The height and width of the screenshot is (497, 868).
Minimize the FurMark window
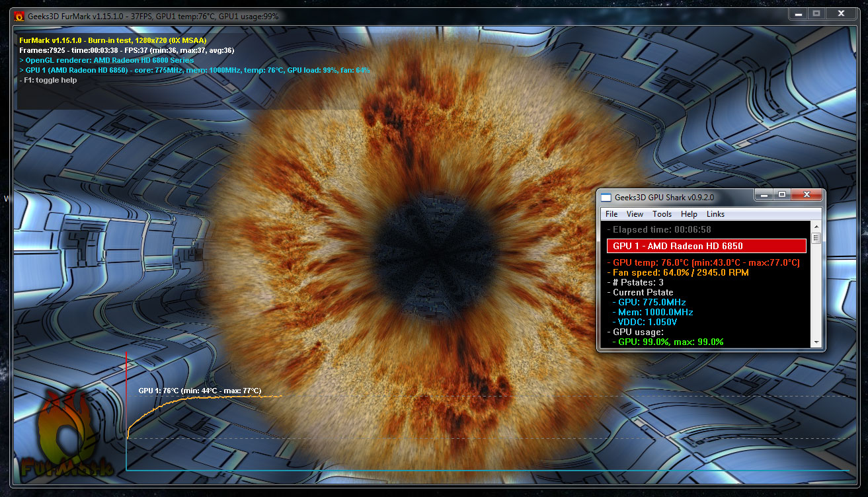(798, 13)
